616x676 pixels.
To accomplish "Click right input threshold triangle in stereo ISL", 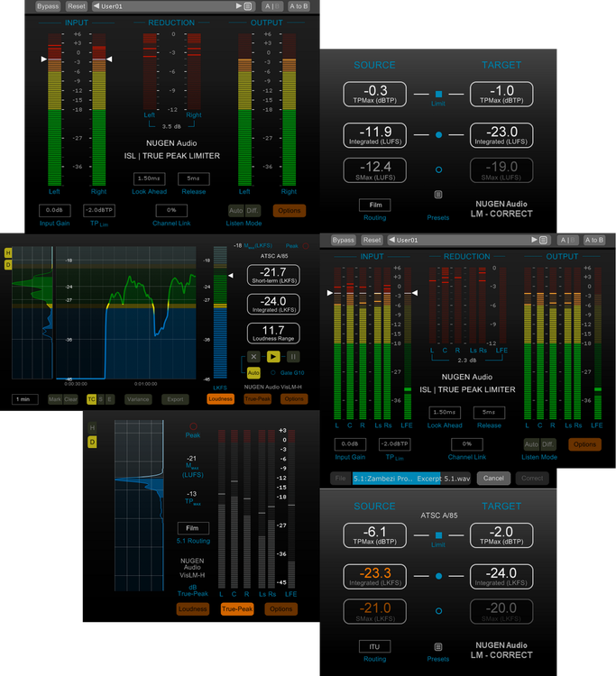I will click(109, 59).
